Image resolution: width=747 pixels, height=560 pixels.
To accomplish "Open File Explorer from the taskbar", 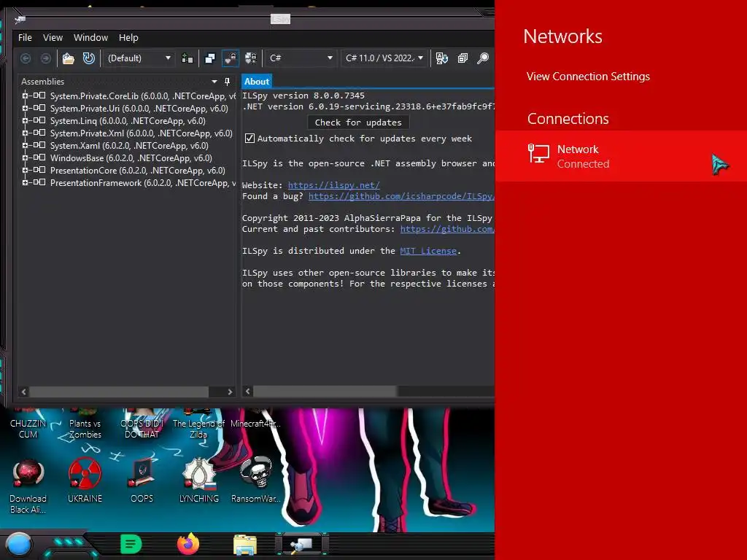I will [245, 545].
